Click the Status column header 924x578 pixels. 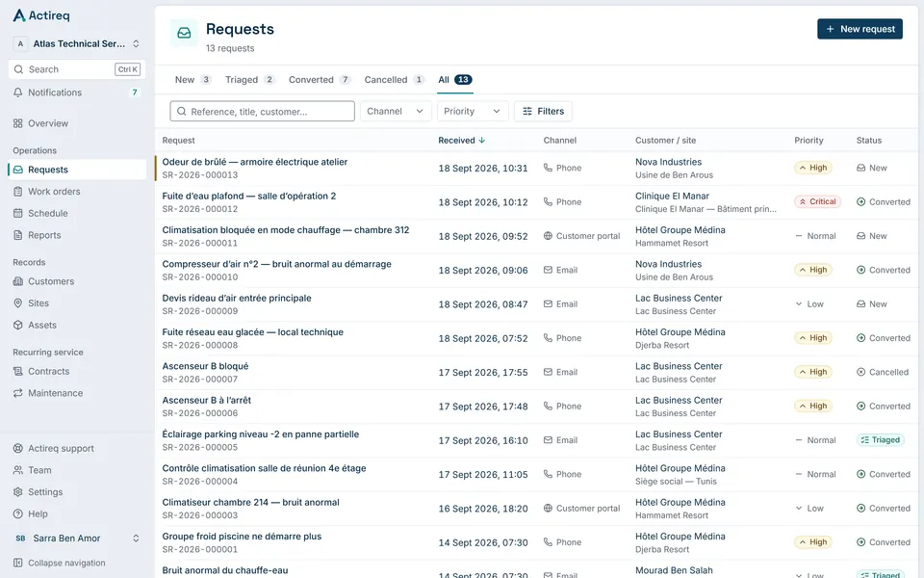tap(868, 141)
